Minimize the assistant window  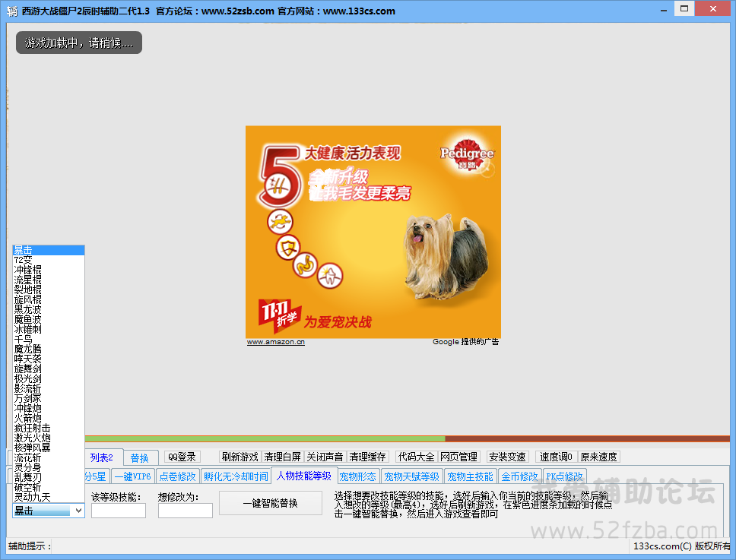(x=664, y=9)
